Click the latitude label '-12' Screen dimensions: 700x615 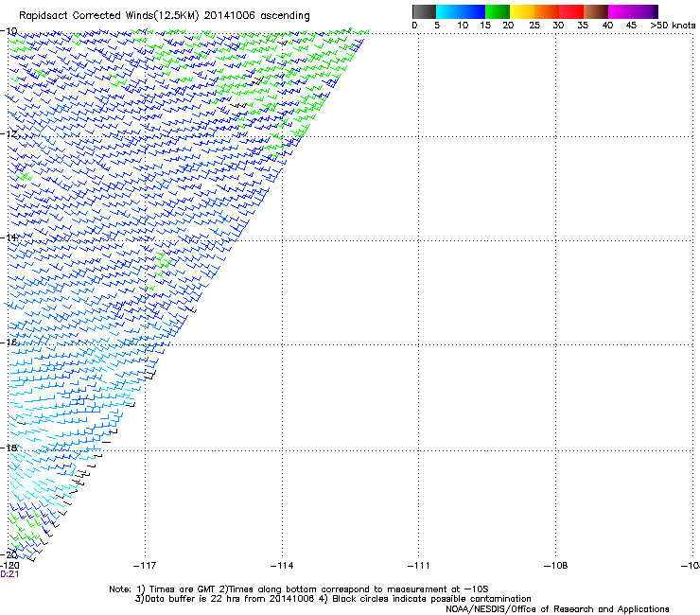click(9, 134)
